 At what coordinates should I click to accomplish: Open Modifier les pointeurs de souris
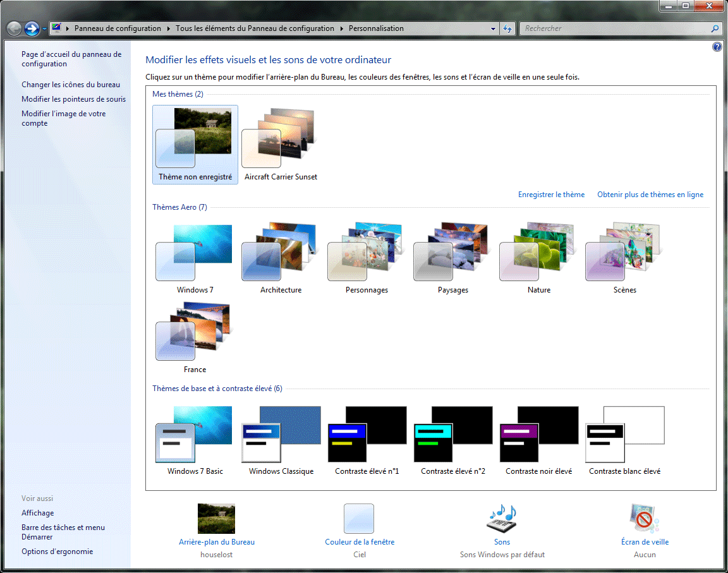click(x=73, y=99)
